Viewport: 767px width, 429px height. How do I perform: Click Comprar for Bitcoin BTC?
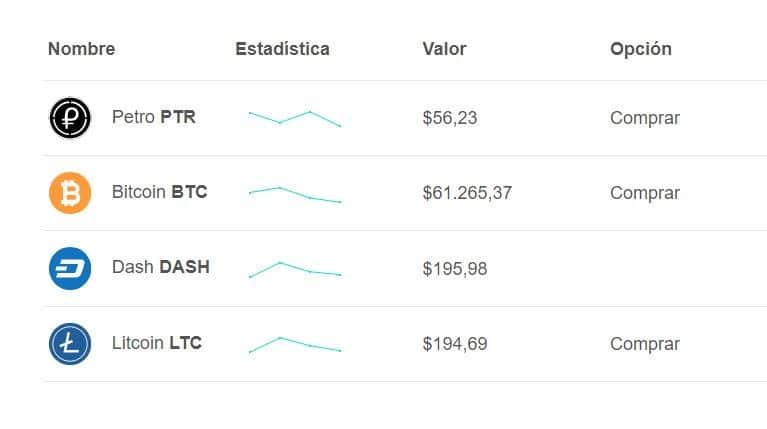[645, 193]
